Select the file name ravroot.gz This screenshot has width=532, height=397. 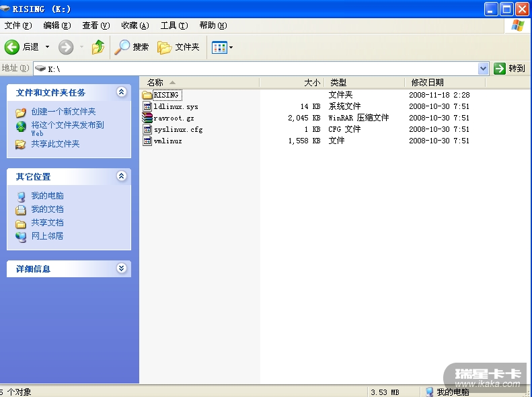174,118
